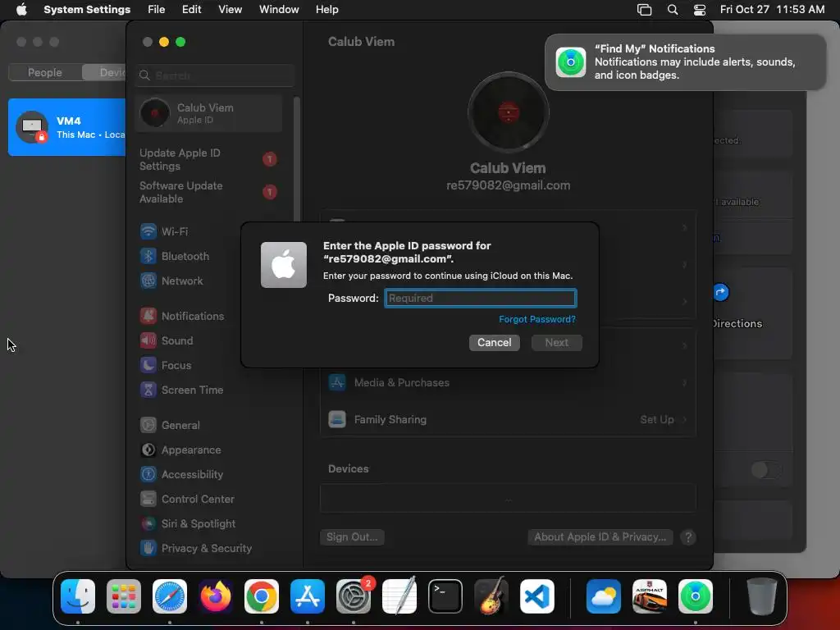Viewport: 840px width, 630px height.
Task: Click the sidebar scrollbar
Action: coord(296,161)
